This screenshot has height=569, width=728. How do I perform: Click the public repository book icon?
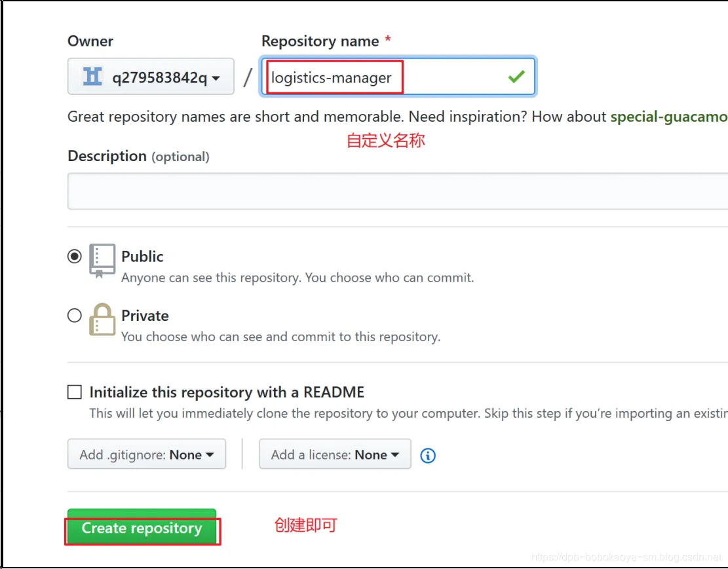[x=102, y=261]
